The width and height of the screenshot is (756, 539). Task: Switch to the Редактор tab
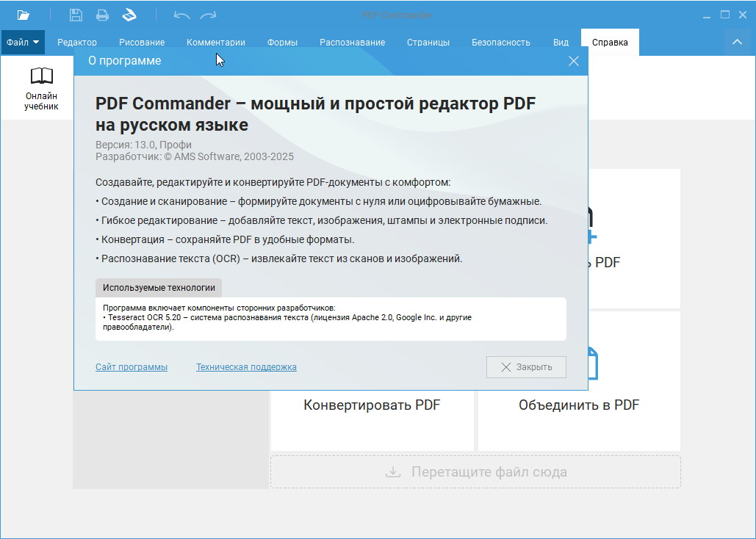[77, 43]
